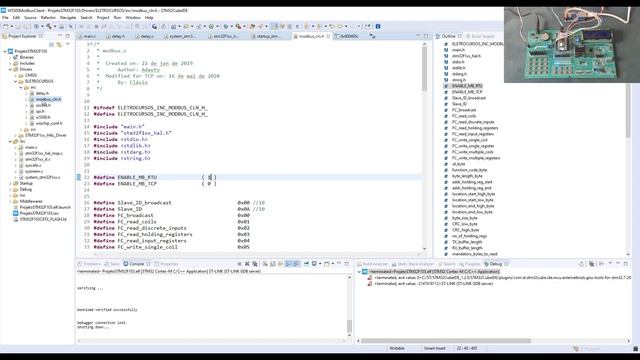Minimize the Debug view panel
The height and width of the screenshot is (360, 640).
pyautogui.click(x=618, y=264)
